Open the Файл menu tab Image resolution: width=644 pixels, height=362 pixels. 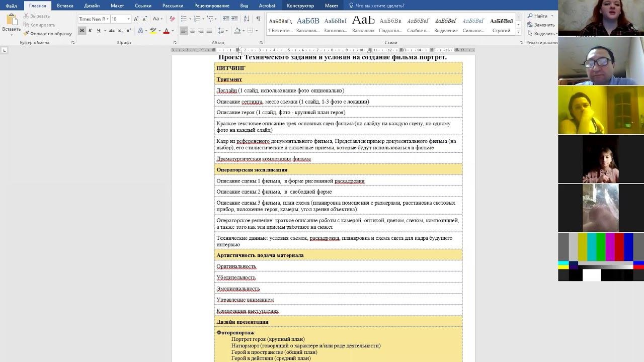coord(11,6)
